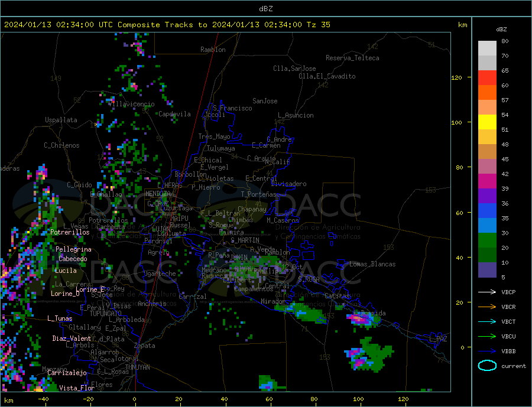Pick the slate swatch between 5 and 10 dBZ

click(x=487, y=270)
